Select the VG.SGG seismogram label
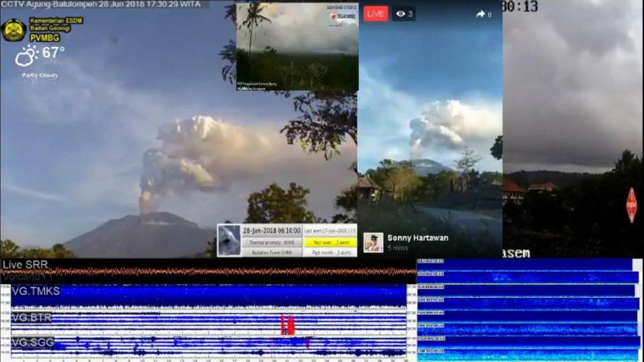 33,343
